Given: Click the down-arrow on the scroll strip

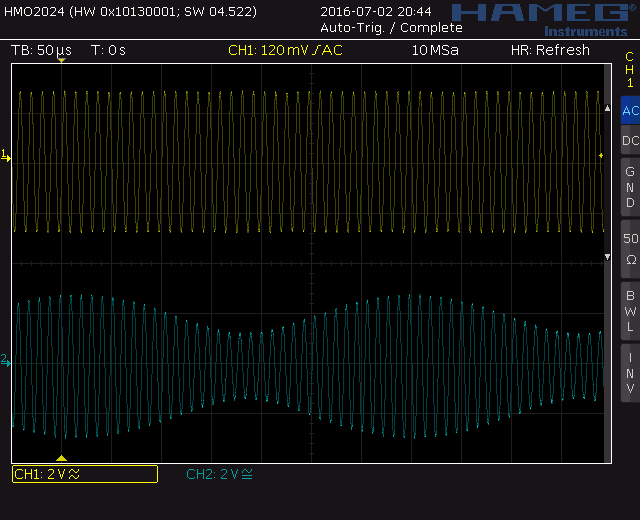Looking at the screenshot, I should [607, 257].
